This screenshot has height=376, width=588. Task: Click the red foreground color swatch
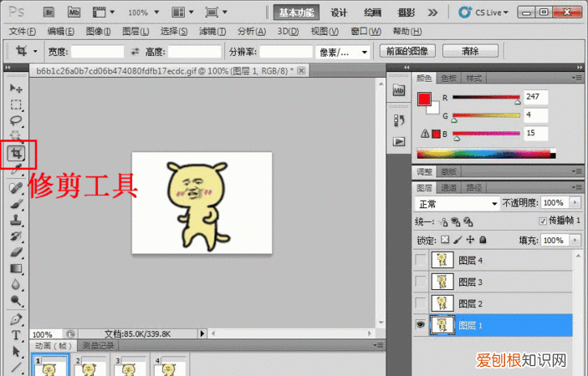tap(425, 99)
